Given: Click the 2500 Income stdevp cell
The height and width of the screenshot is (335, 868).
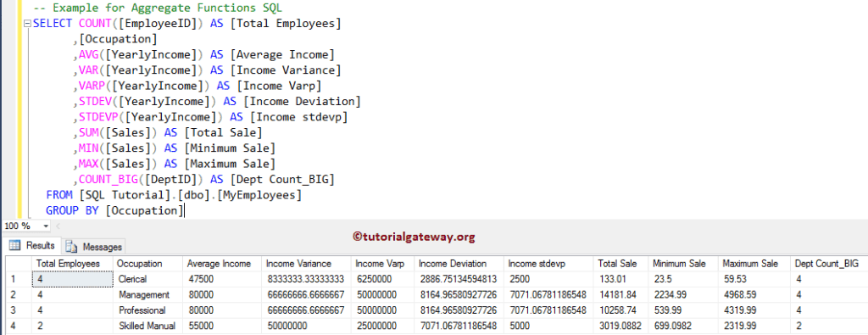Looking at the screenshot, I should (549, 279).
